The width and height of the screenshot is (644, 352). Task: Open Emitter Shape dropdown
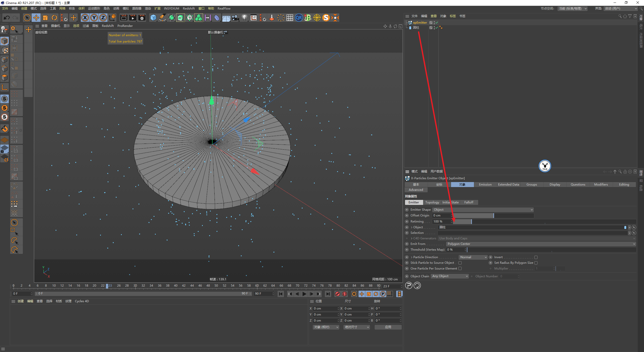(x=483, y=209)
